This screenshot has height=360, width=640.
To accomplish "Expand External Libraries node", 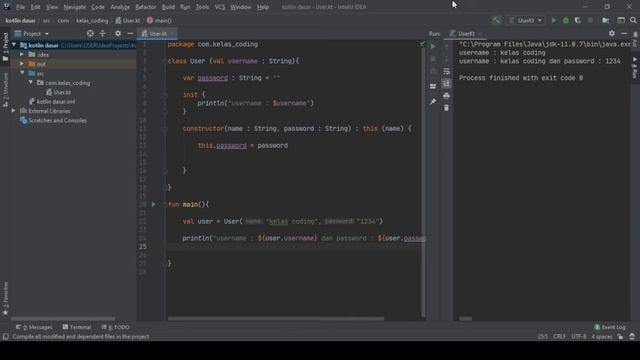I will [x=14, y=111].
